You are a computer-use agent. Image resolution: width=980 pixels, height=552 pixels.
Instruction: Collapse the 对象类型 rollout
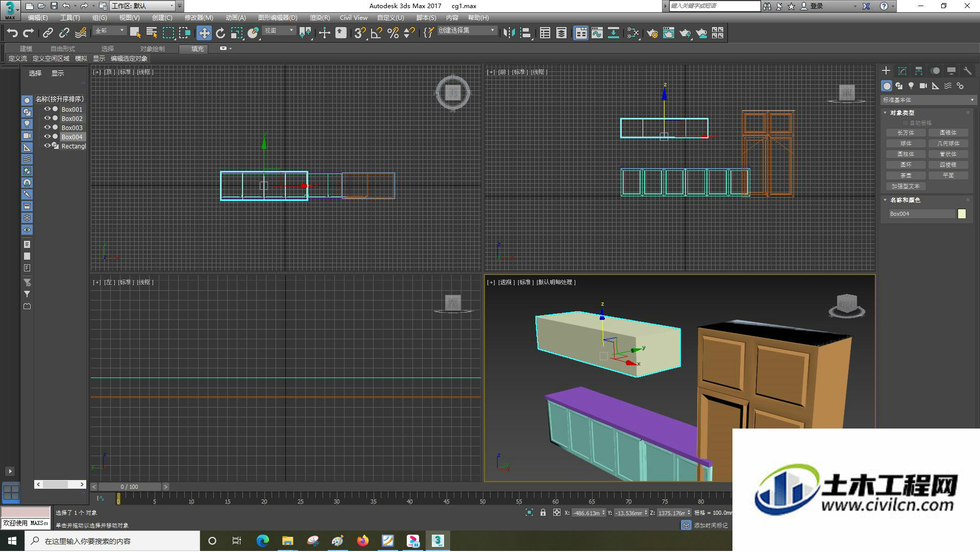(902, 113)
